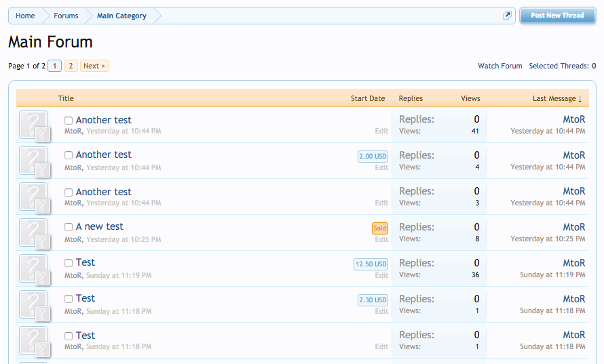Open the A new test thread title
The width and height of the screenshot is (604, 364).
[99, 226]
